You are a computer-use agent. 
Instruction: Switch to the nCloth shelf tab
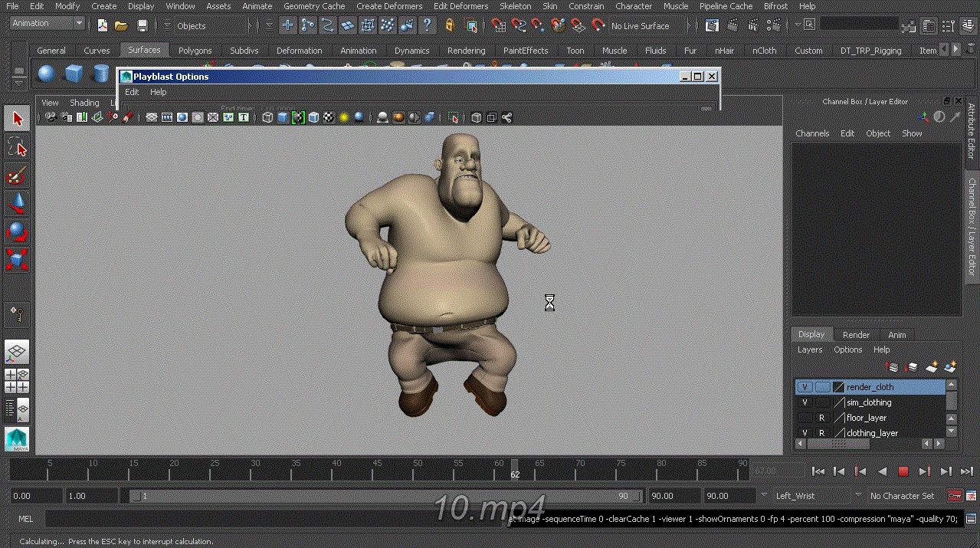(x=764, y=51)
